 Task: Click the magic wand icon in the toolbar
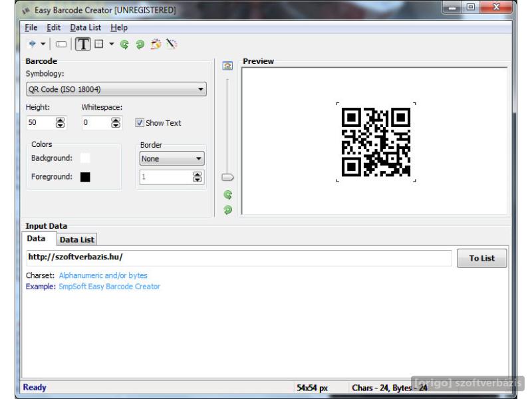(172, 44)
